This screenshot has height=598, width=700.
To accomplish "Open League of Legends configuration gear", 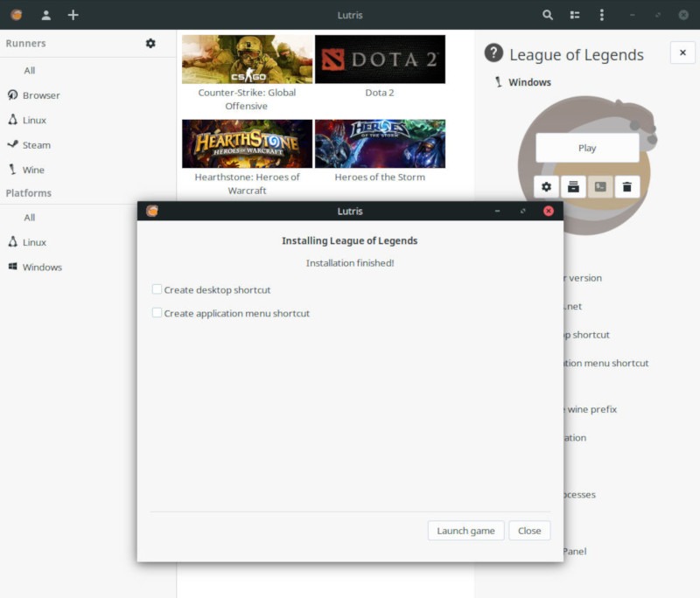I will click(x=546, y=186).
